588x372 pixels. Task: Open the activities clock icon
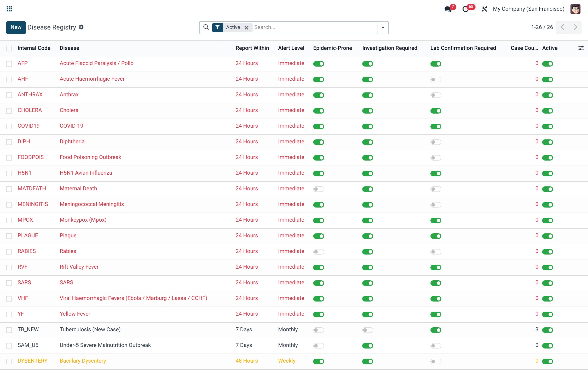coord(465,9)
